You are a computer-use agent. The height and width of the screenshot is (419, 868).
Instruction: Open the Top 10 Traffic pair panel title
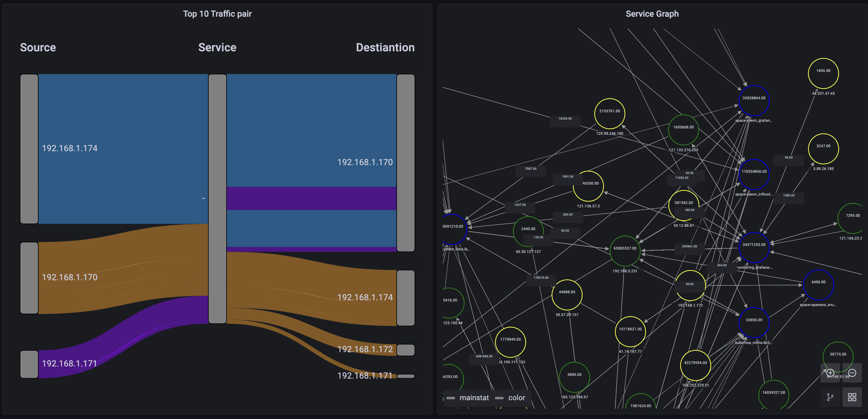tap(217, 14)
